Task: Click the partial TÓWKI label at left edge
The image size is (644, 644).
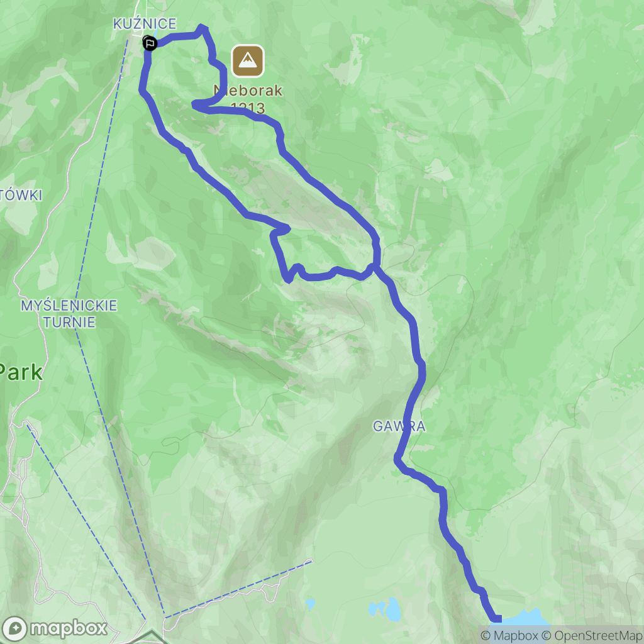Action: pos(21,195)
